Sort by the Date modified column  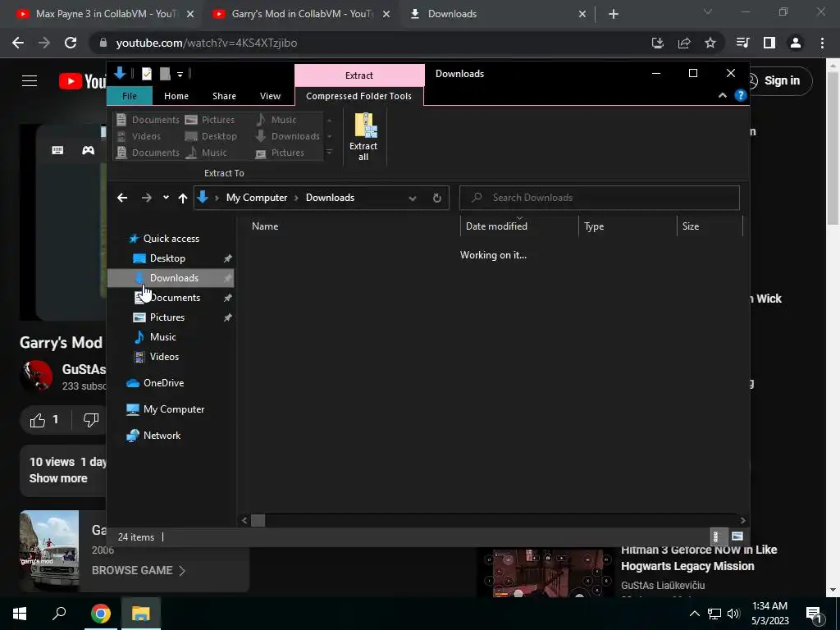coord(519,226)
